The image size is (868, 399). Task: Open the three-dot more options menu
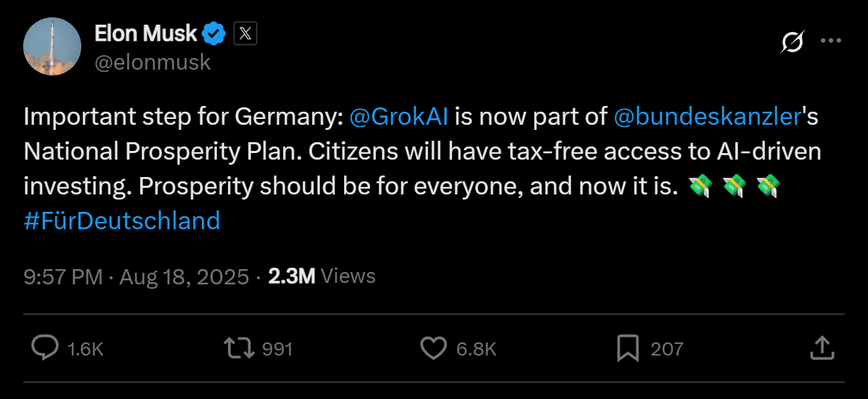[830, 41]
